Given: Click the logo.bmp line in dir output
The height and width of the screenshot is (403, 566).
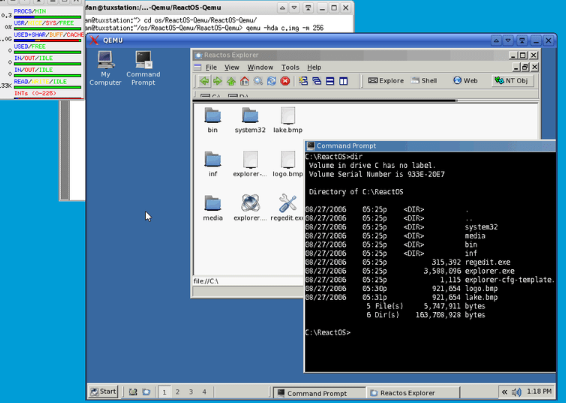Looking at the screenshot, I should [401, 289].
